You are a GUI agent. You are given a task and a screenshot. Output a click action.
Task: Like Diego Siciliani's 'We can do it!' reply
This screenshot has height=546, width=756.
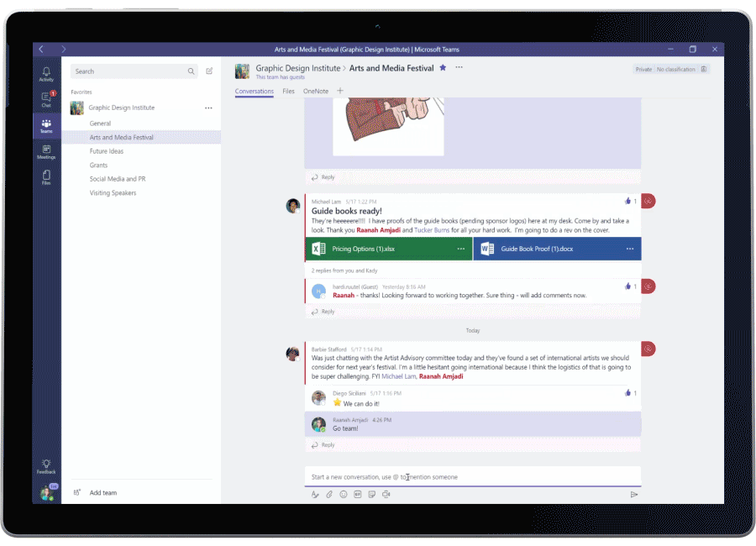pyautogui.click(x=630, y=392)
